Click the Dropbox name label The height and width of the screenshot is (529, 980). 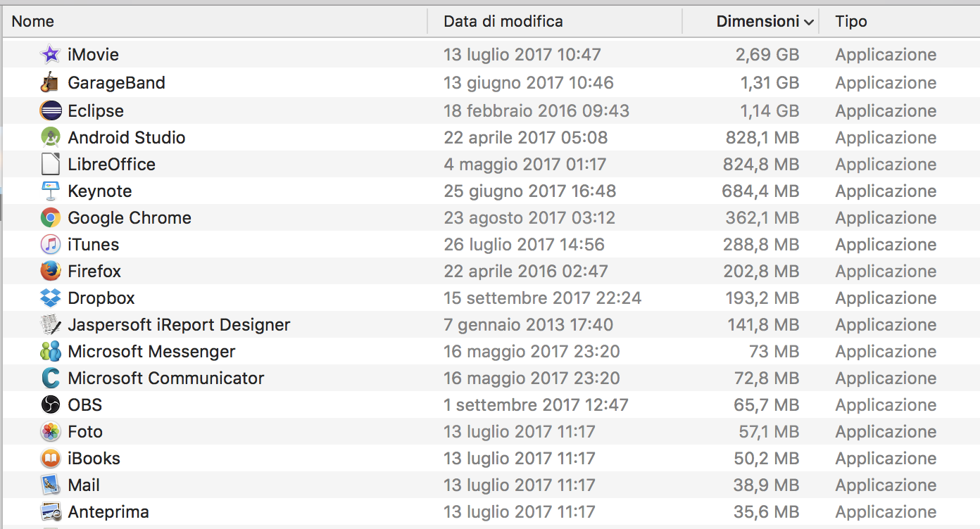coord(101,298)
